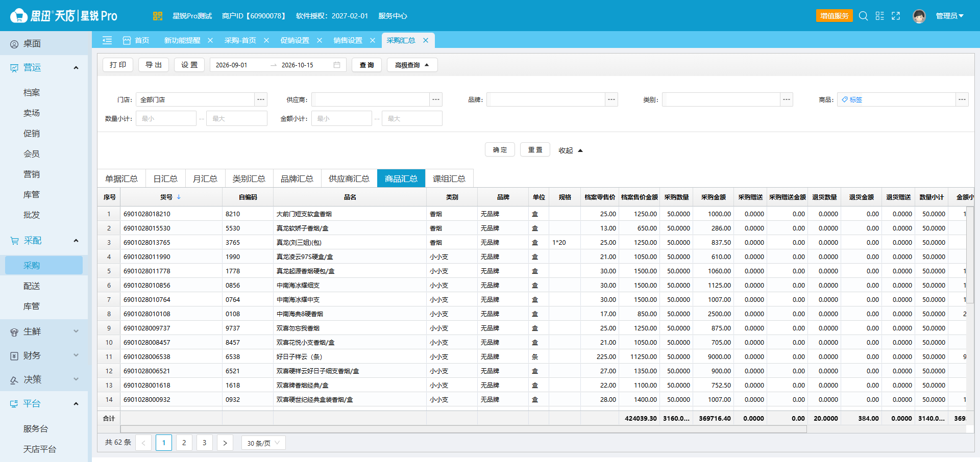Click the 查询 query button
Screen dimensions: 980x462
366,65
